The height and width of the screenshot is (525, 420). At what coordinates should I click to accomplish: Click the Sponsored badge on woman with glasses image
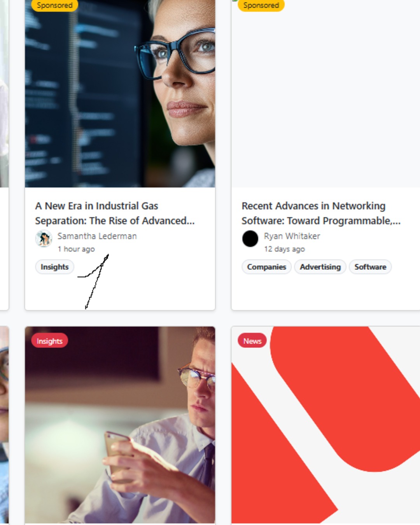(x=54, y=5)
